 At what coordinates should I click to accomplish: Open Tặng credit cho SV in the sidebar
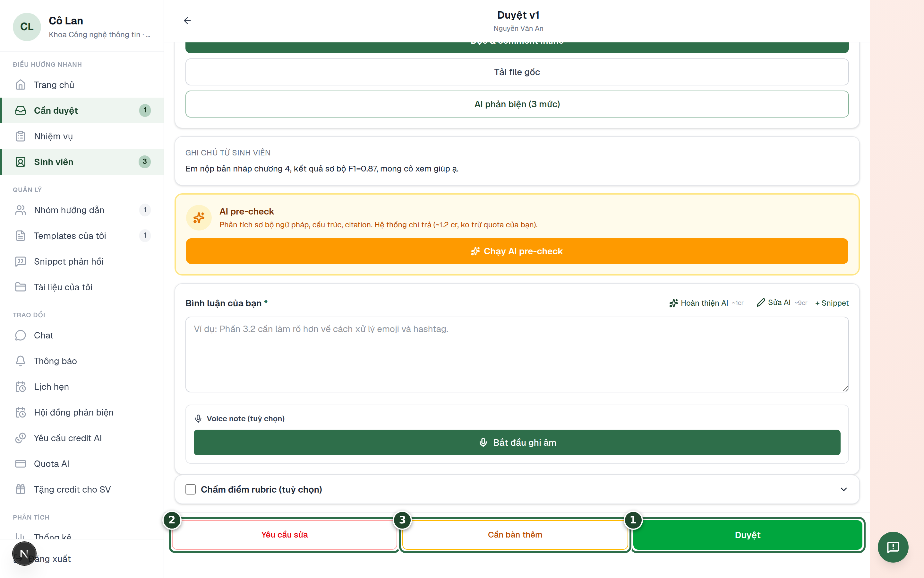(x=82, y=489)
